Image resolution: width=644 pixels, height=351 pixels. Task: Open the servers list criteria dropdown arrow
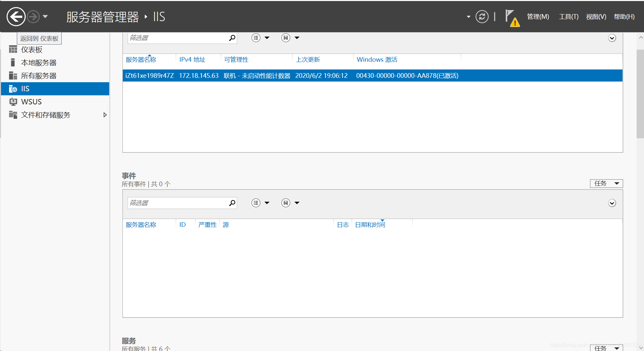tap(267, 38)
